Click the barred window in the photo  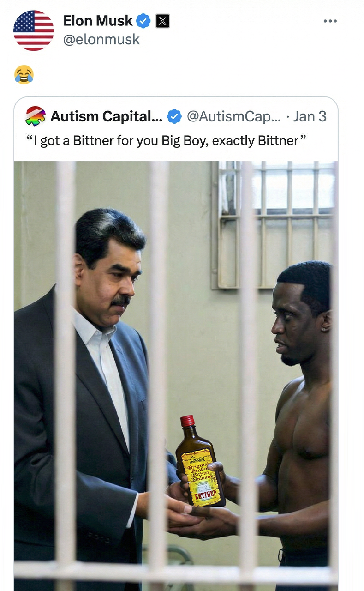(273, 225)
